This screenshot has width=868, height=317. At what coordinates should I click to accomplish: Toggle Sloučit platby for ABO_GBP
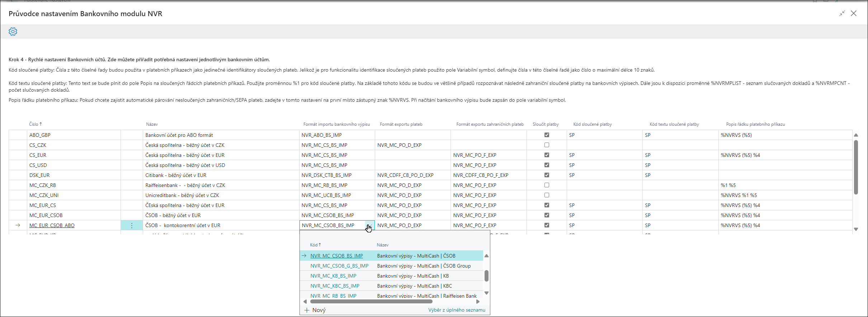click(547, 135)
